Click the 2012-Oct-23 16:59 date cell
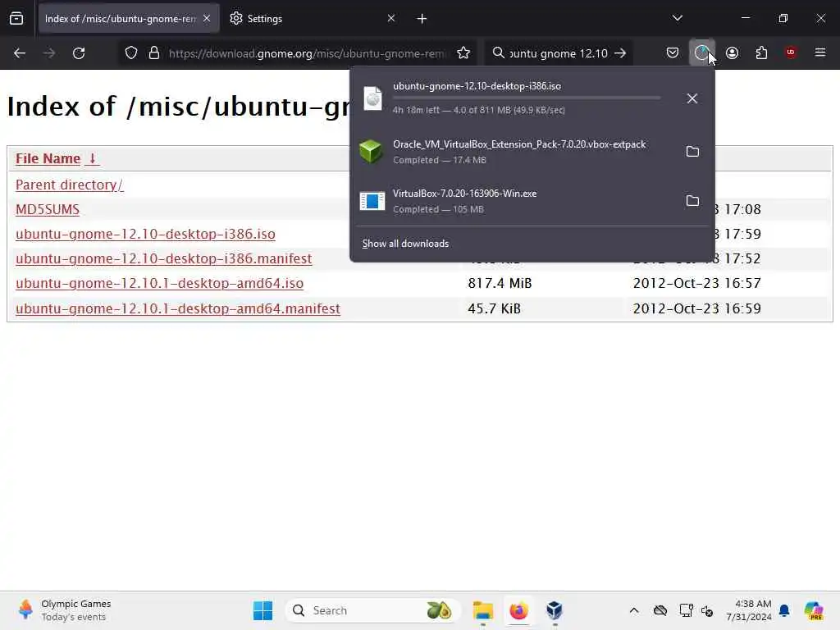840x630 pixels. 697,309
